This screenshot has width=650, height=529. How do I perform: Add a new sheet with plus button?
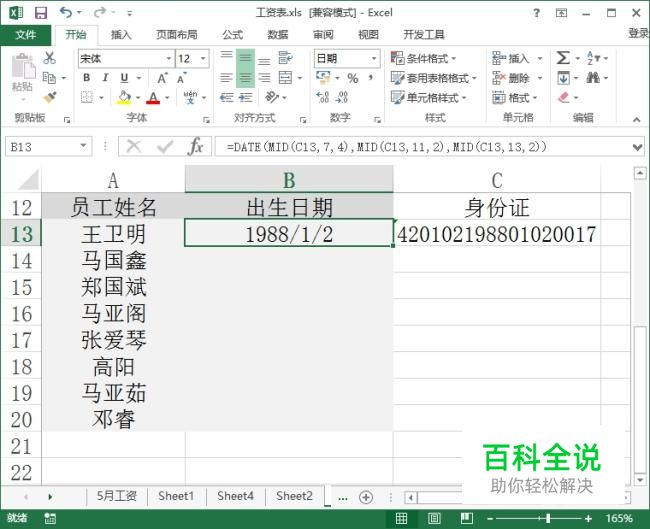[366, 497]
